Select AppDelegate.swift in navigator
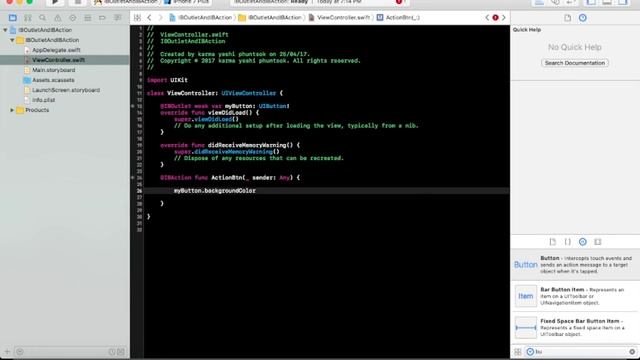 point(56,50)
